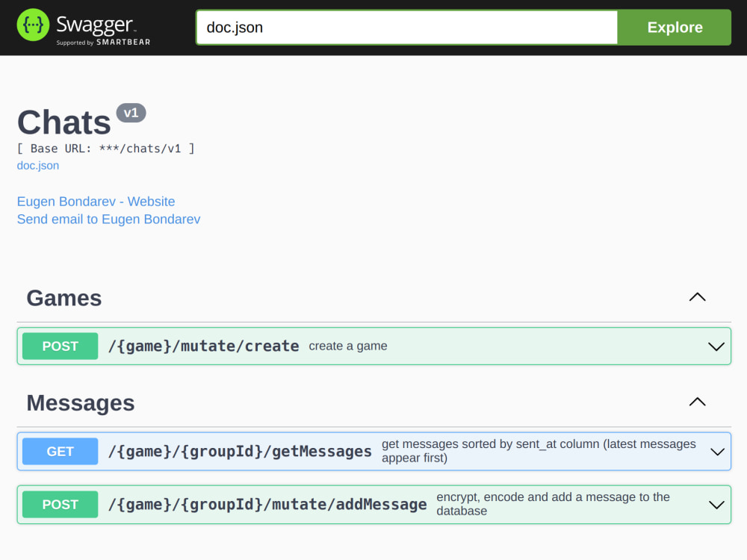Click the POST method label for game creation

click(x=60, y=346)
